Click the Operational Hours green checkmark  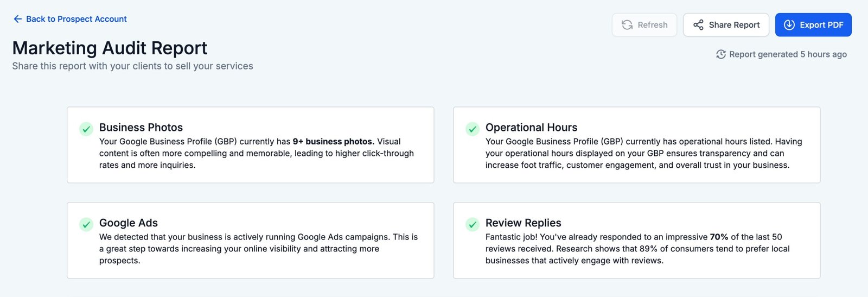(x=473, y=129)
